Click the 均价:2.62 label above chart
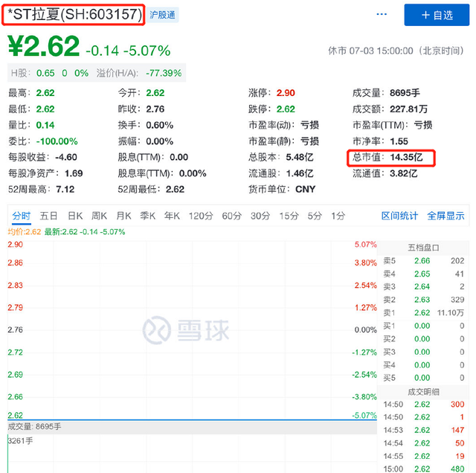Screen dimensions: 476x473 pyautogui.click(x=25, y=232)
